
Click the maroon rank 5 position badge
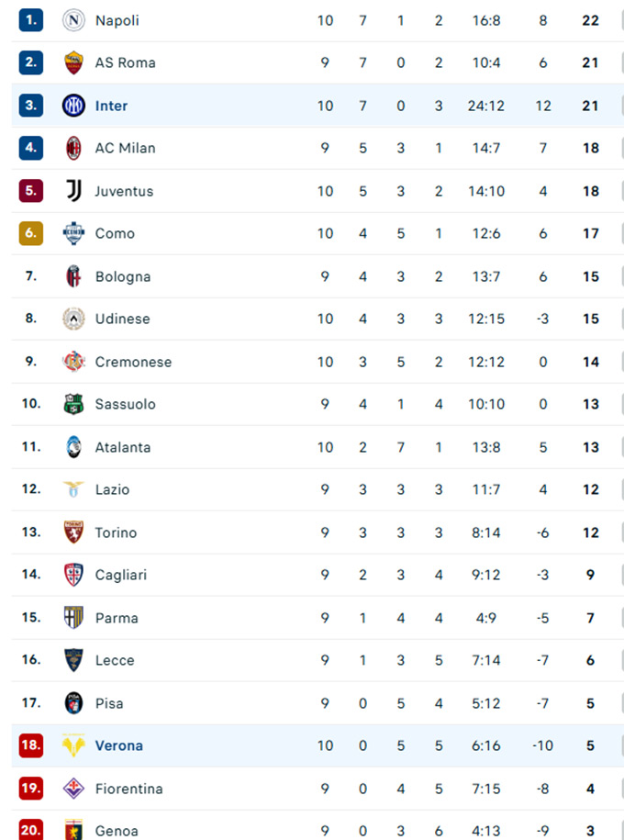coord(31,191)
